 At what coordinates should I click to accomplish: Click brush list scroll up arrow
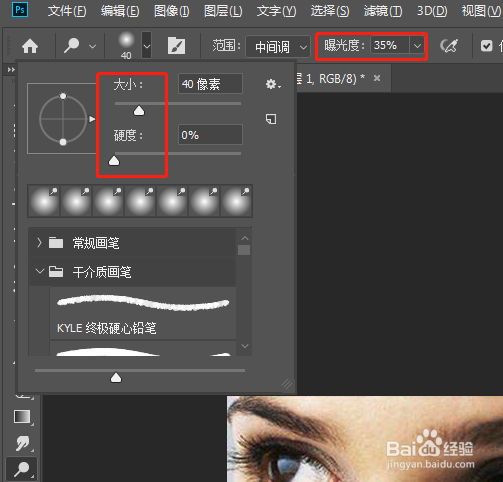[245, 238]
